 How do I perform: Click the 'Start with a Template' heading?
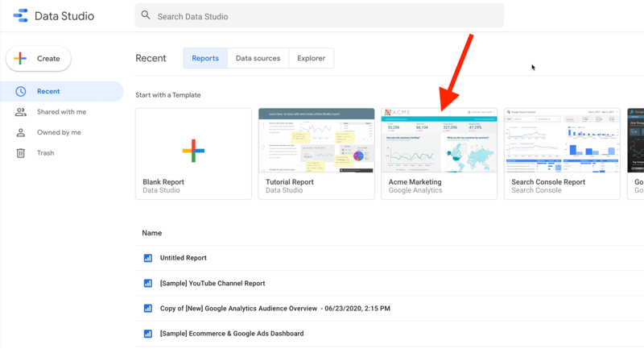point(168,95)
